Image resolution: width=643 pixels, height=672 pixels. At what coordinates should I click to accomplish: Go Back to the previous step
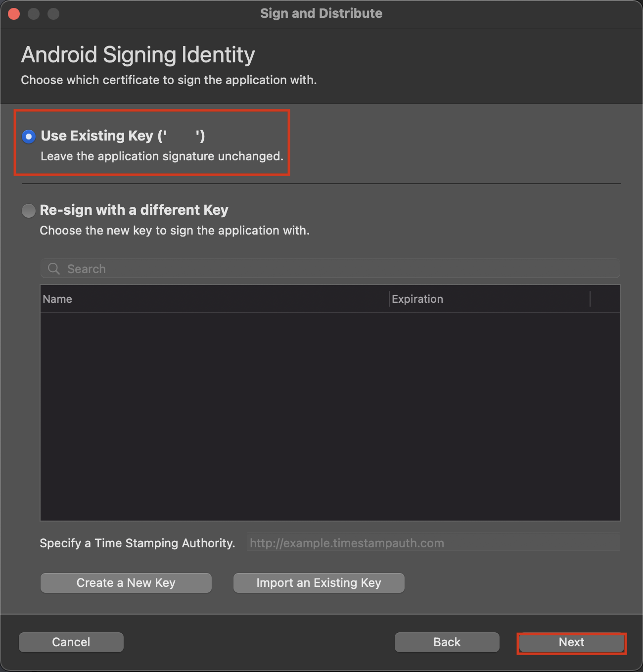447,642
